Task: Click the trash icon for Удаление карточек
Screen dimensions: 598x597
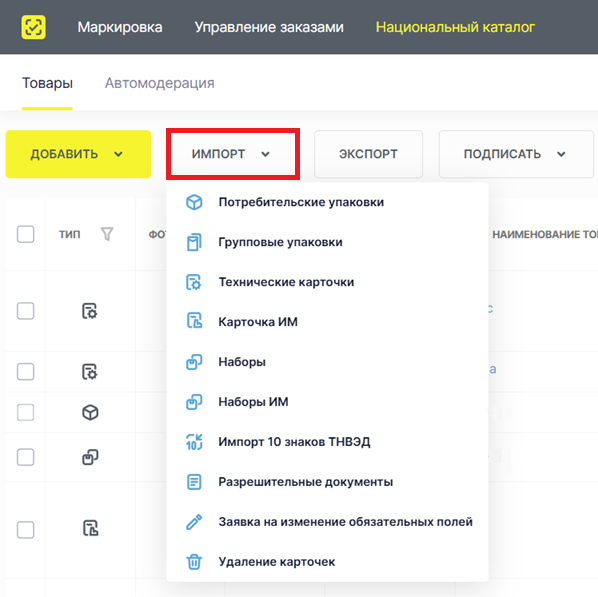Action: click(194, 562)
